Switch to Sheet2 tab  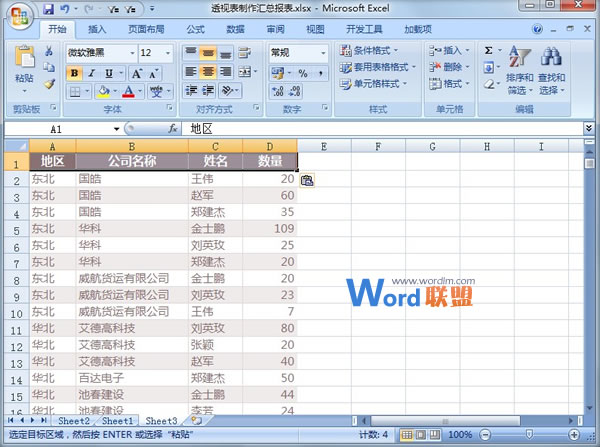tap(74, 421)
